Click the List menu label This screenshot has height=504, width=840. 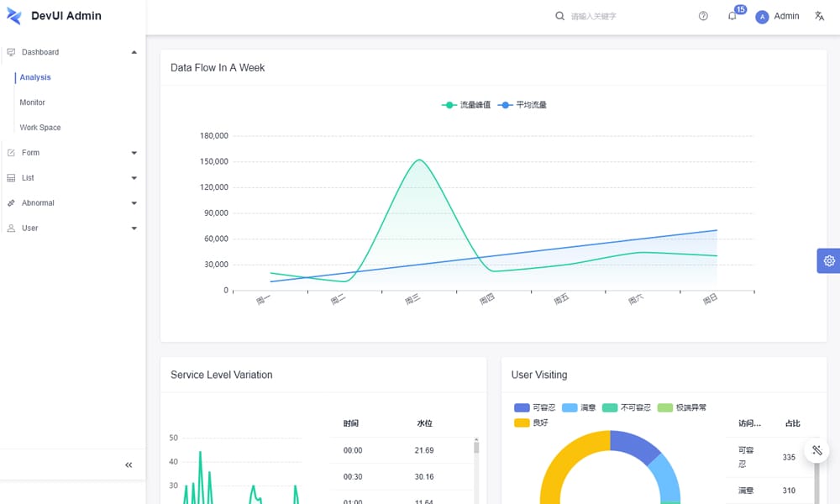click(28, 178)
